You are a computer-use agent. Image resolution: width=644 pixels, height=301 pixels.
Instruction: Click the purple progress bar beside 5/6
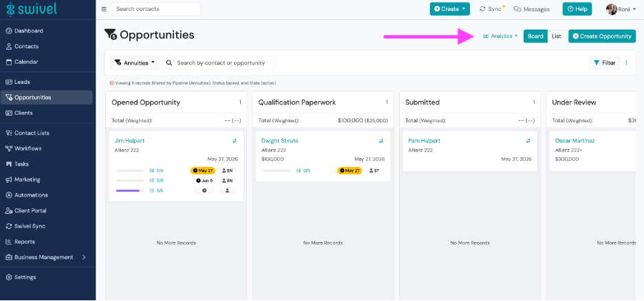click(130, 190)
